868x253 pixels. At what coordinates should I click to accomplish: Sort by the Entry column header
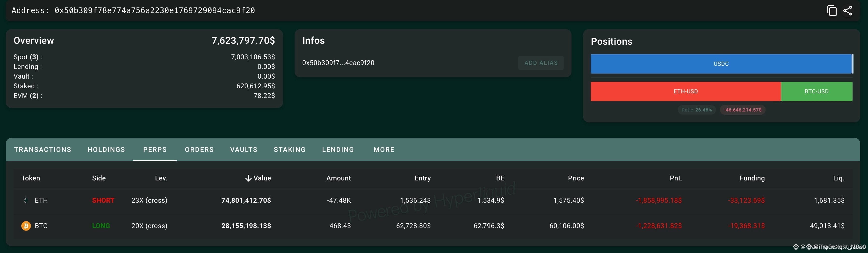point(423,178)
